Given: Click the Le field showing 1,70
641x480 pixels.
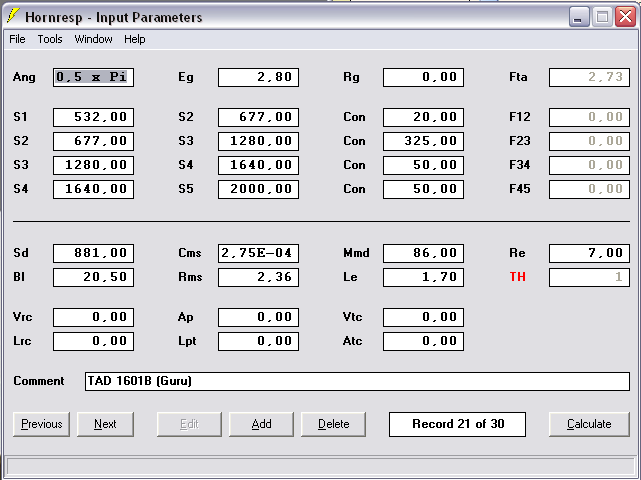Looking at the screenshot, I should 424,277.
